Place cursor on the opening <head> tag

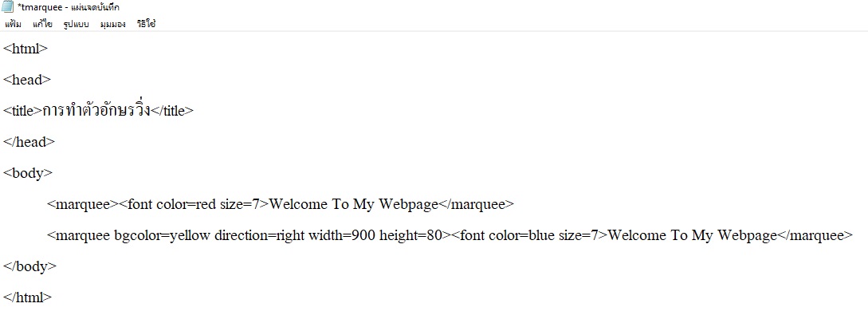(27, 80)
